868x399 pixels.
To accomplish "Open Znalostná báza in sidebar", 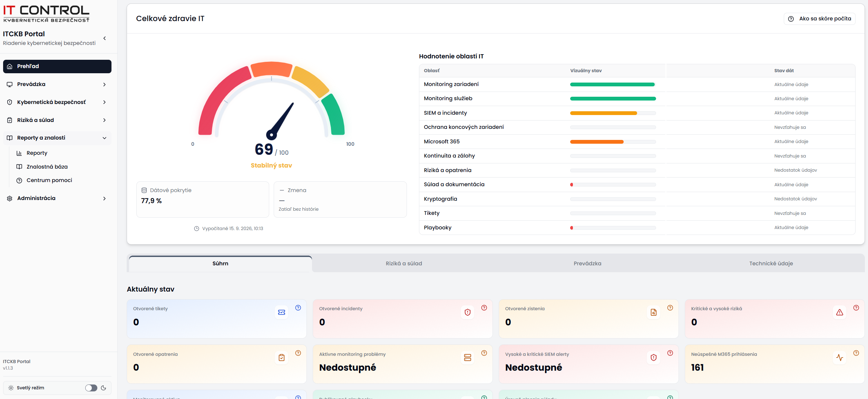I will [47, 167].
